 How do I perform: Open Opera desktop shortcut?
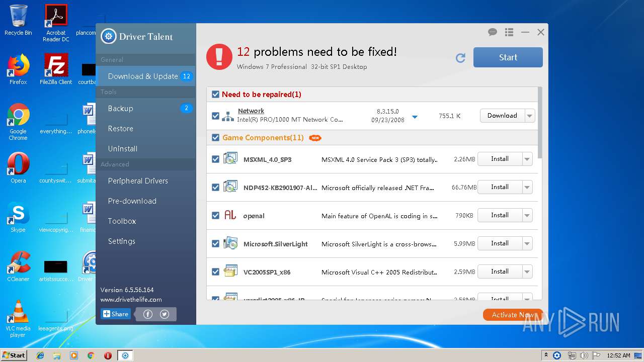click(x=18, y=168)
